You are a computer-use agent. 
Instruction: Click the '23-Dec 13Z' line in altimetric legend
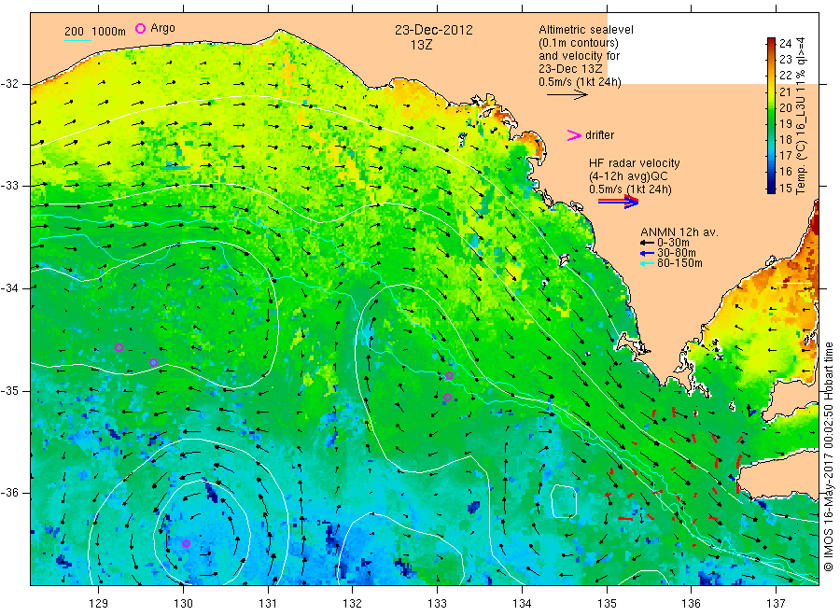pyautogui.click(x=570, y=68)
